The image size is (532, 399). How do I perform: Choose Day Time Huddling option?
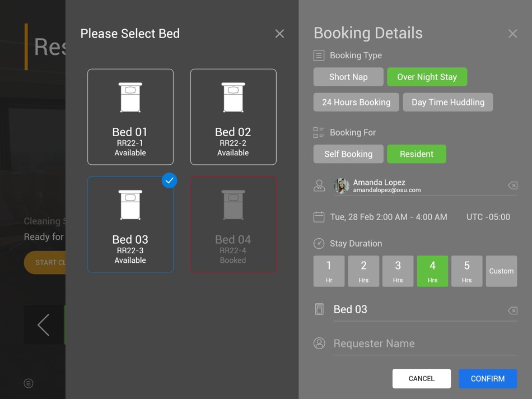click(x=448, y=102)
